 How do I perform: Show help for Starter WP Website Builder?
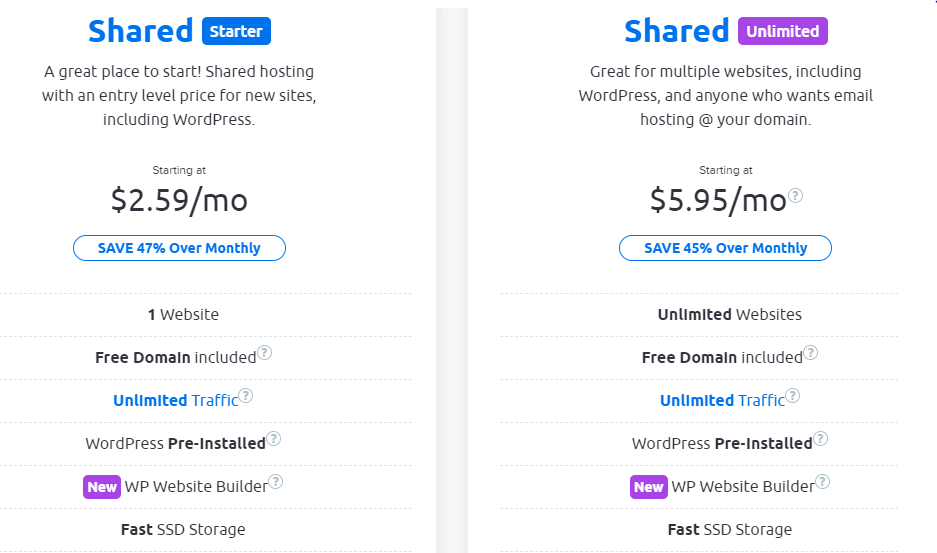pos(276,482)
